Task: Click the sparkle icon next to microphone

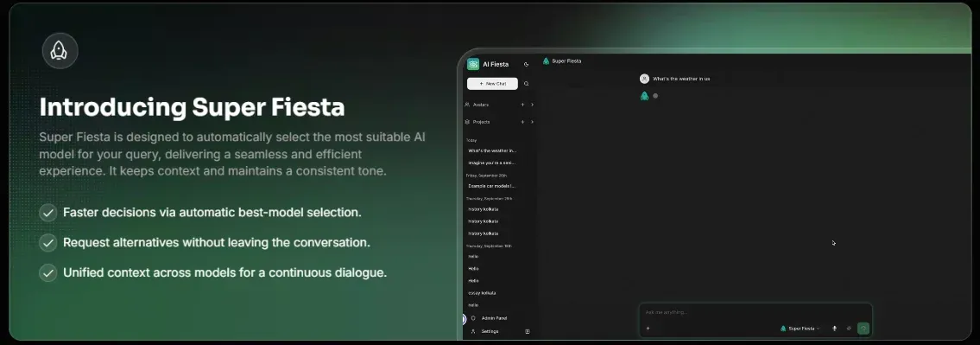Action: point(849,328)
